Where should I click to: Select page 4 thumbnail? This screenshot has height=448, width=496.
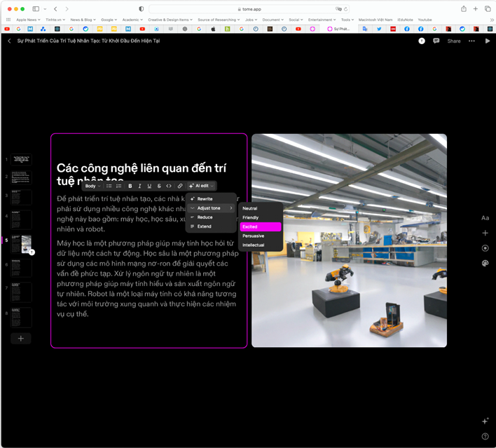[21, 219]
